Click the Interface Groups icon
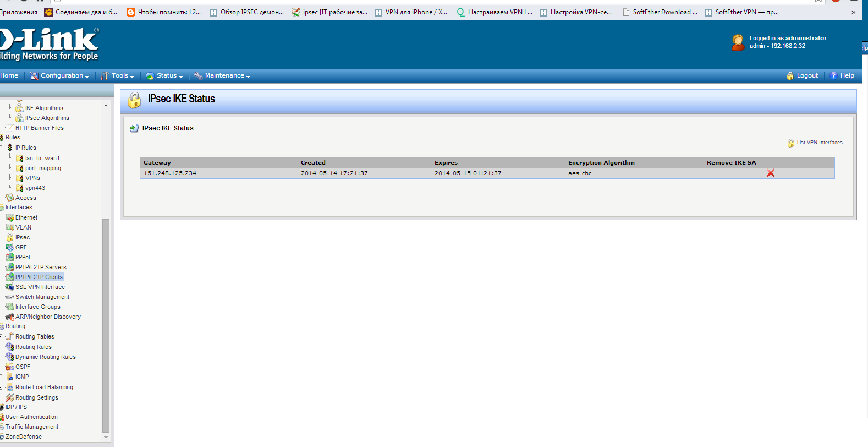The width and height of the screenshot is (868, 447). tap(10, 307)
